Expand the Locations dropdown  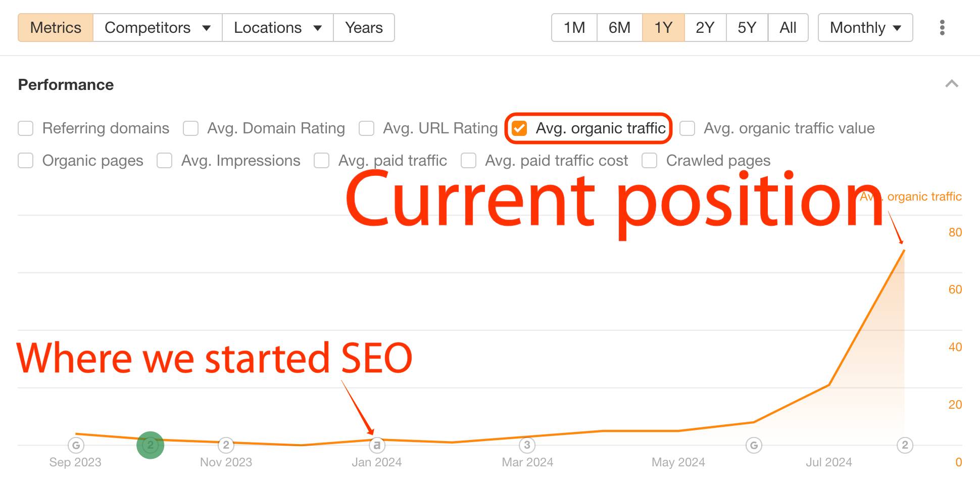pyautogui.click(x=277, y=28)
